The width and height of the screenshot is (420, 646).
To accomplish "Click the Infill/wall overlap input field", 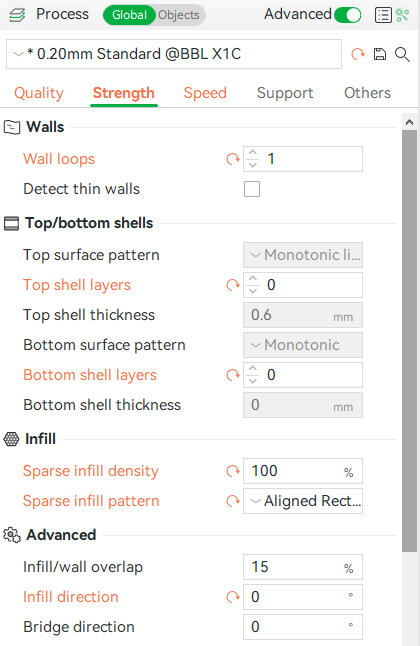I will pos(303,567).
